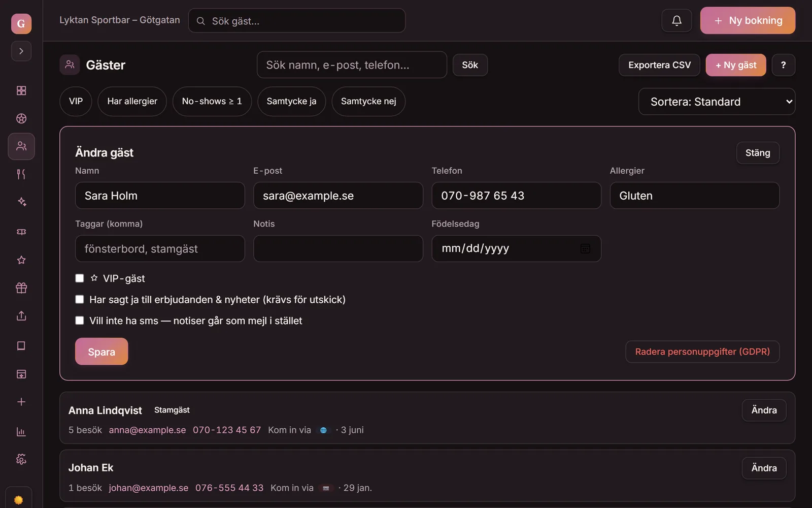Click the Sök button
This screenshot has width=812, height=508.
[x=470, y=65]
